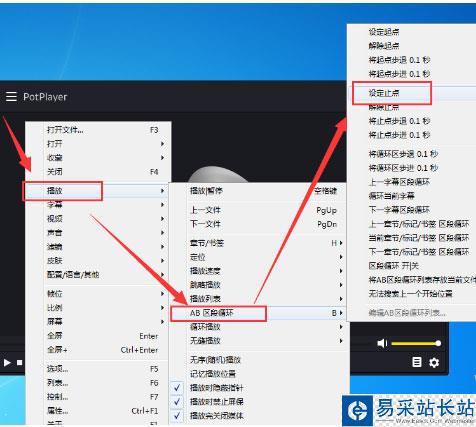Uncheck 播放完关闭媒体
The image size is (476, 427).
click(x=258, y=416)
